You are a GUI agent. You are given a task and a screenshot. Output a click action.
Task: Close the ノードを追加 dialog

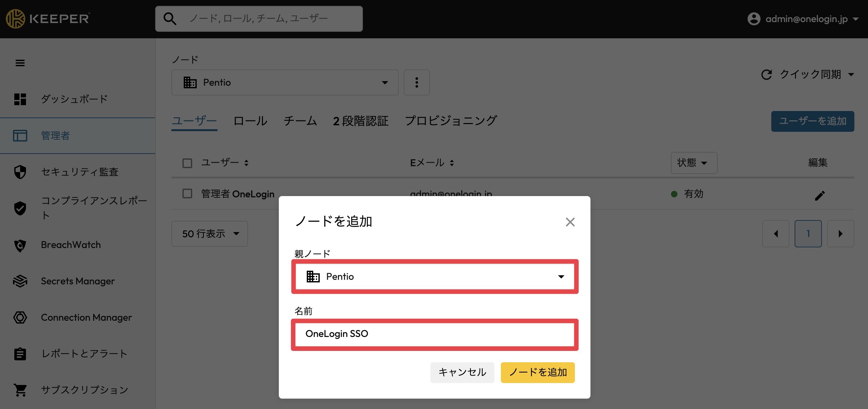coord(570,222)
